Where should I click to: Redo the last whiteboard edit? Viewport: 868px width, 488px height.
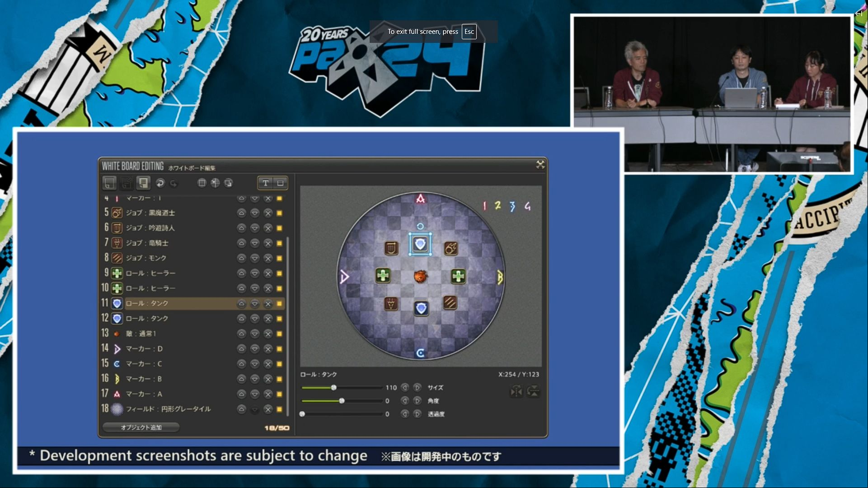174,183
